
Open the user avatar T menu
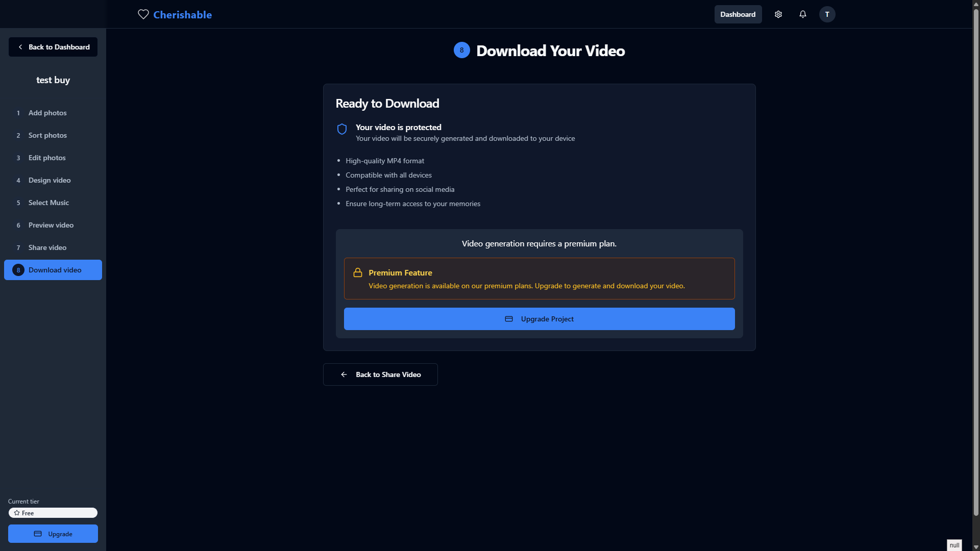(827, 14)
